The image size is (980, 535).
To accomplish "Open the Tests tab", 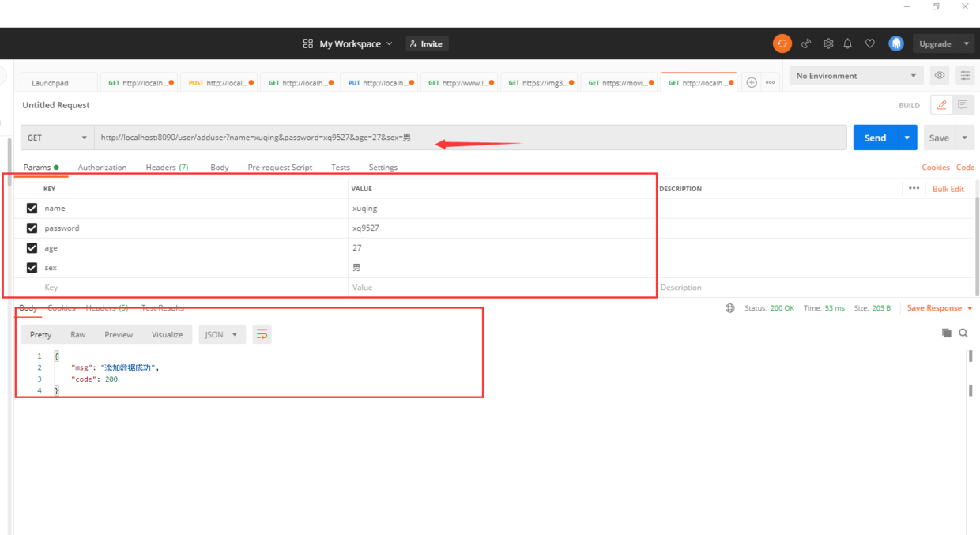I will pyautogui.click(x=341, y=168).
